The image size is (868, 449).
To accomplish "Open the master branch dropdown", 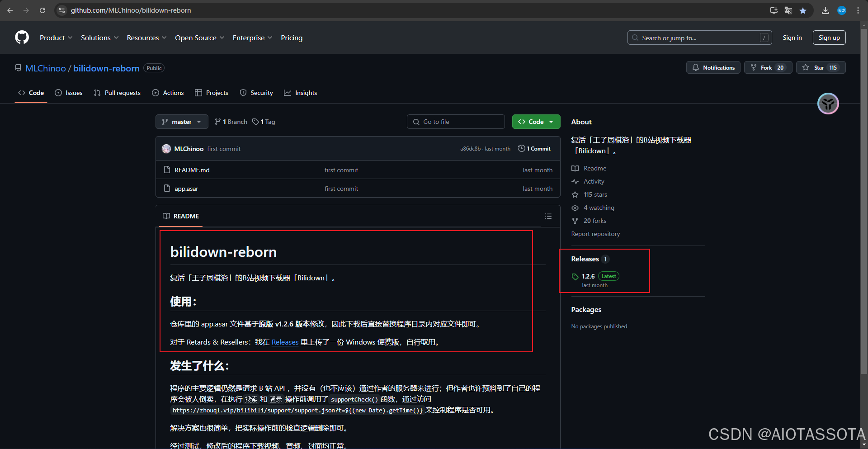I will tap(182, 122).
